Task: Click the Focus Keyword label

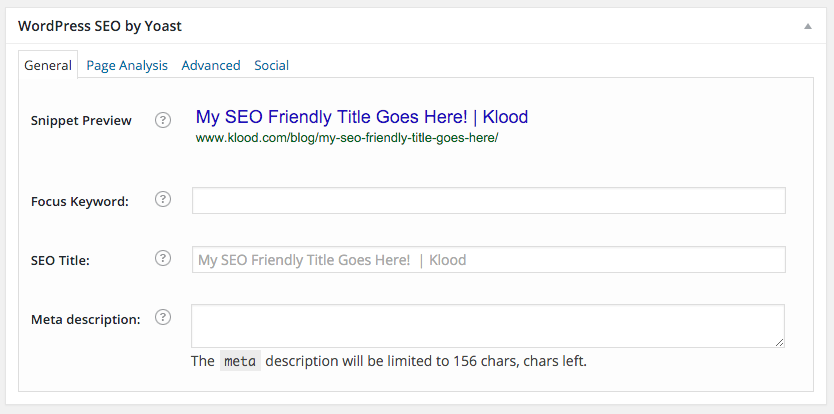Action: [80, 201]
